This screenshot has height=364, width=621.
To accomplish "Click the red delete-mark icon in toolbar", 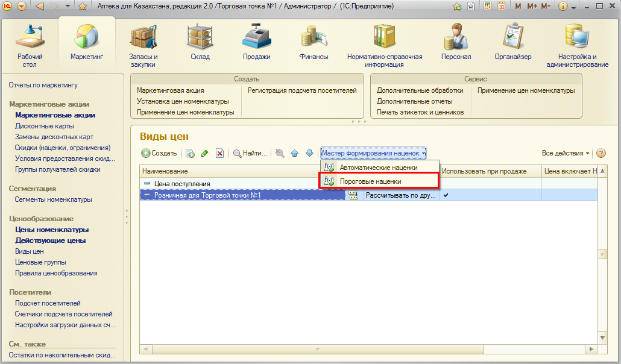I will coord(219,154).
